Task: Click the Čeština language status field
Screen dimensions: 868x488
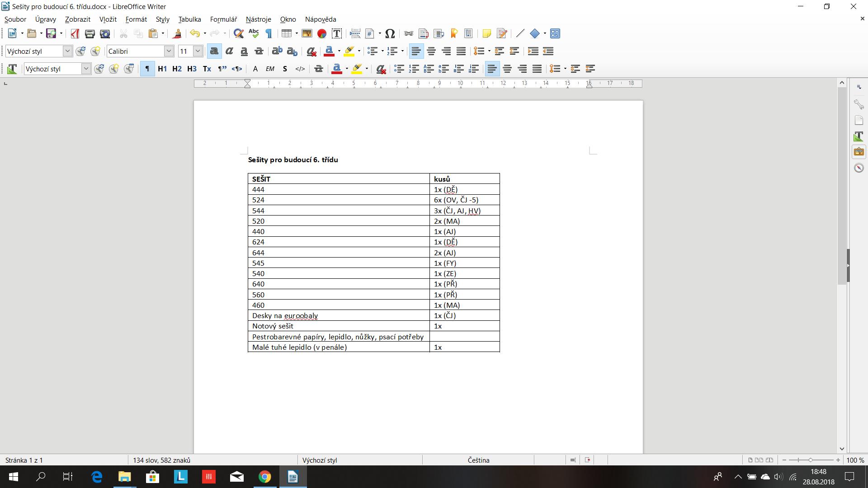Action: pyautogui.click(x=478, y=460)
